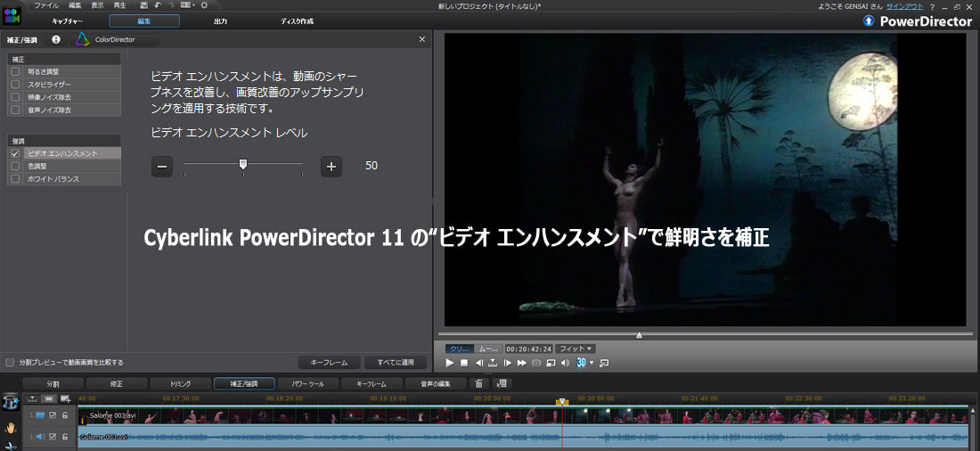Click the トリミング button above the timeline

point(181,383)
